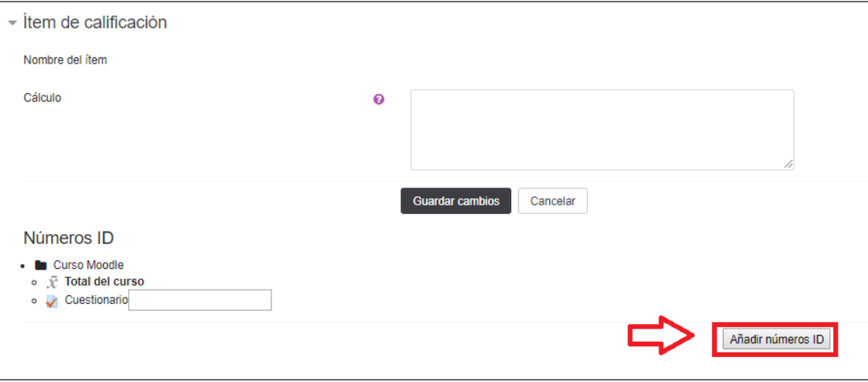Click the Ítem de calificación section heading
The width and height of the screenshot is (868, 382).
(x=95, y=23)
